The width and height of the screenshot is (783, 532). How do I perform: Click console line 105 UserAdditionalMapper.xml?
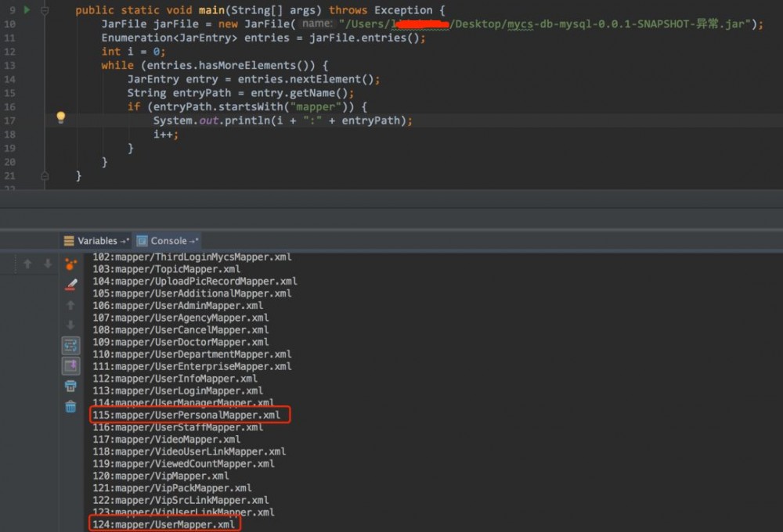(x=192, y=293)
